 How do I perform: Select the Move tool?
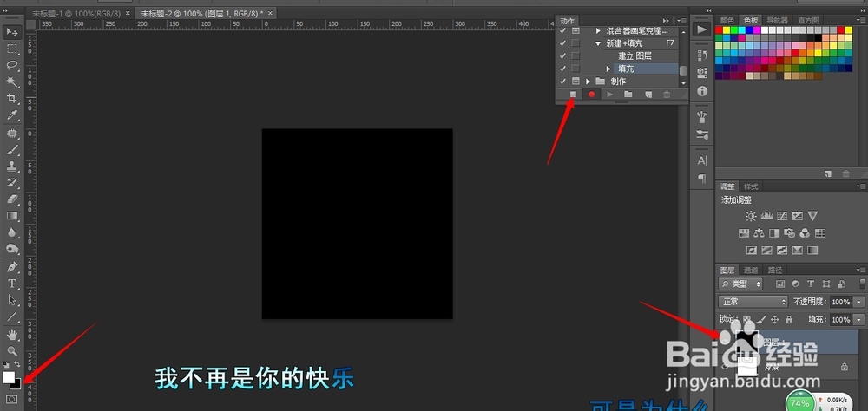[x=11, y=32]
